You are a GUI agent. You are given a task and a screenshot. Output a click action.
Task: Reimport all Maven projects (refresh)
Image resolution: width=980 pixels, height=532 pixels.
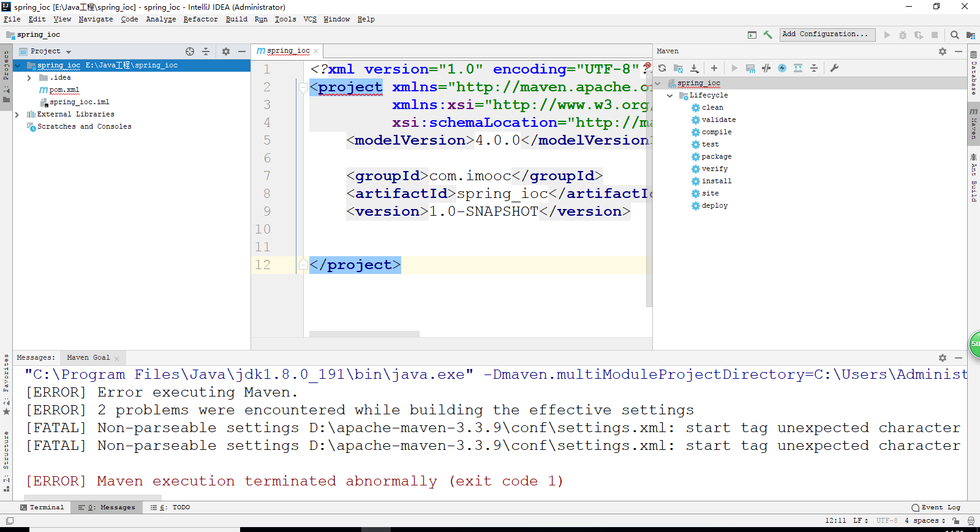coord(662,68)
